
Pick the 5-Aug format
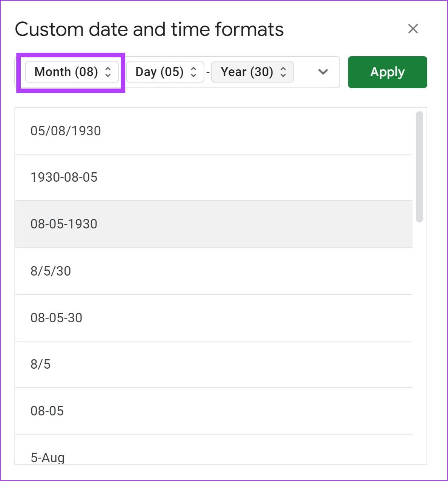[48, 457]
